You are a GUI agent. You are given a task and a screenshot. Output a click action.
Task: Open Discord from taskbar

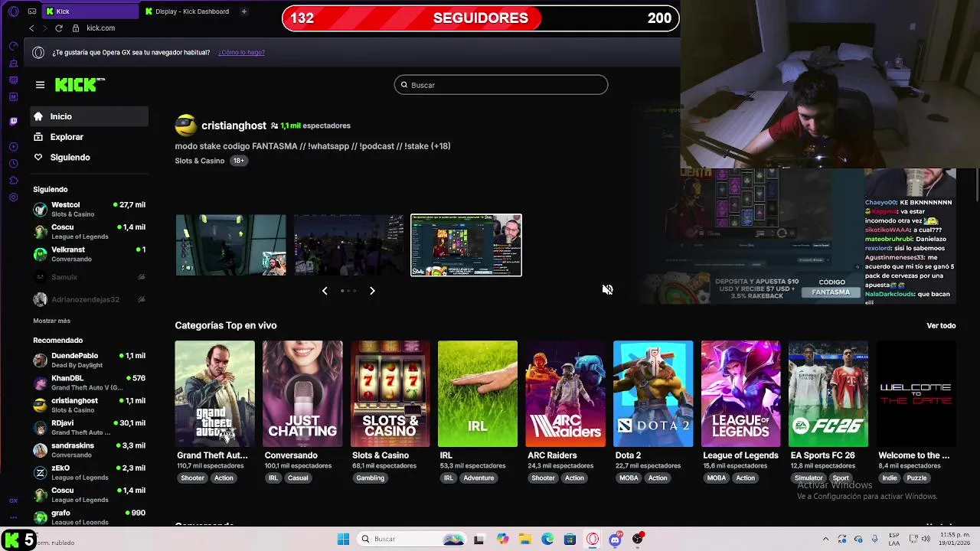point(615,539)
